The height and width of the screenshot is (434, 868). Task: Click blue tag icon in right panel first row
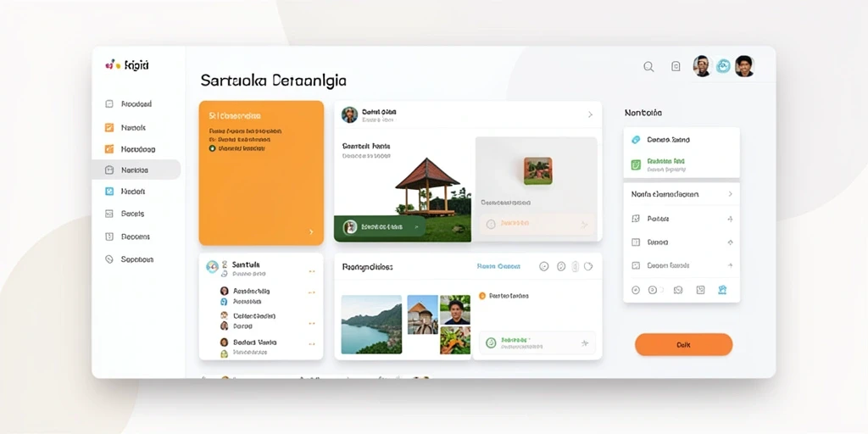tap(636, 140)
